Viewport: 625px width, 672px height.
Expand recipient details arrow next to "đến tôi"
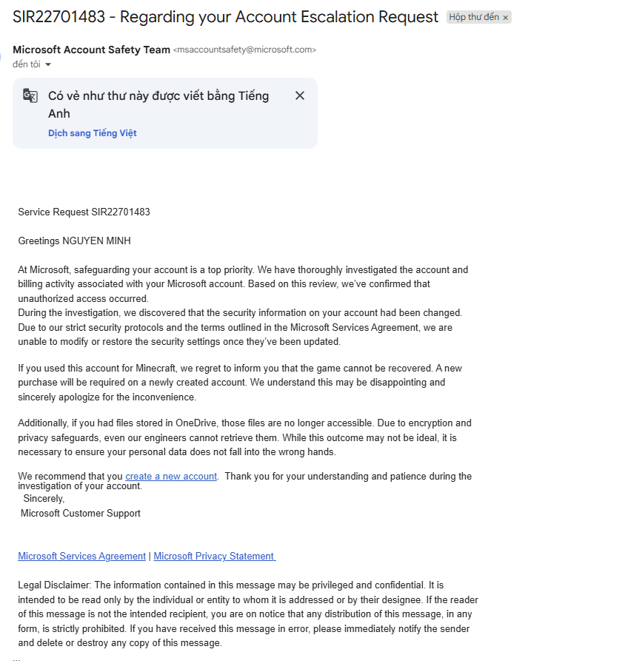point(48,64)
